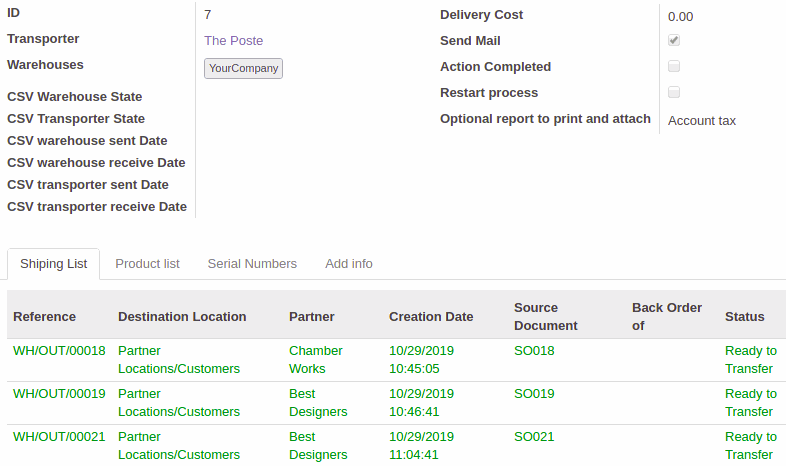The image size is (786, 466).
Task: Open The Poste transporter link
Action: tap(234, 41)
